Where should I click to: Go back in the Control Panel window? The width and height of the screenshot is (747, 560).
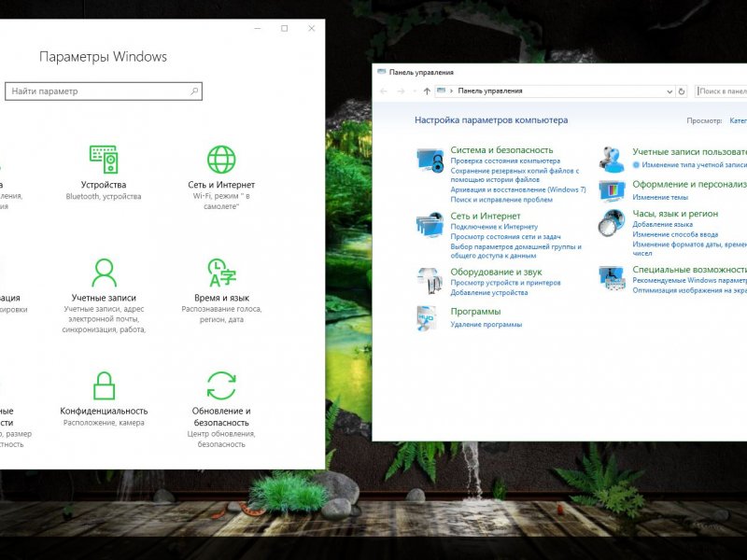(384, 91)
